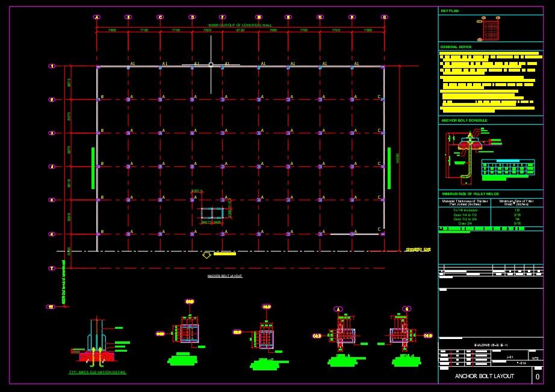Select grid bubble 7 at the bottom left
The width and height of the screenshot is (555, 392).
(x=52, y=268)
